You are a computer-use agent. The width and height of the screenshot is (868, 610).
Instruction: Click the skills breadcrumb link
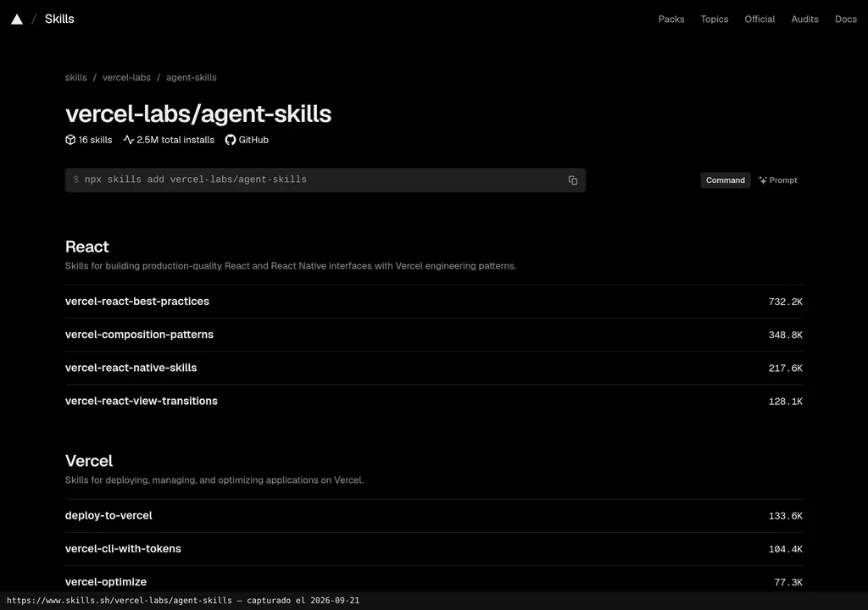pos(75,77)
